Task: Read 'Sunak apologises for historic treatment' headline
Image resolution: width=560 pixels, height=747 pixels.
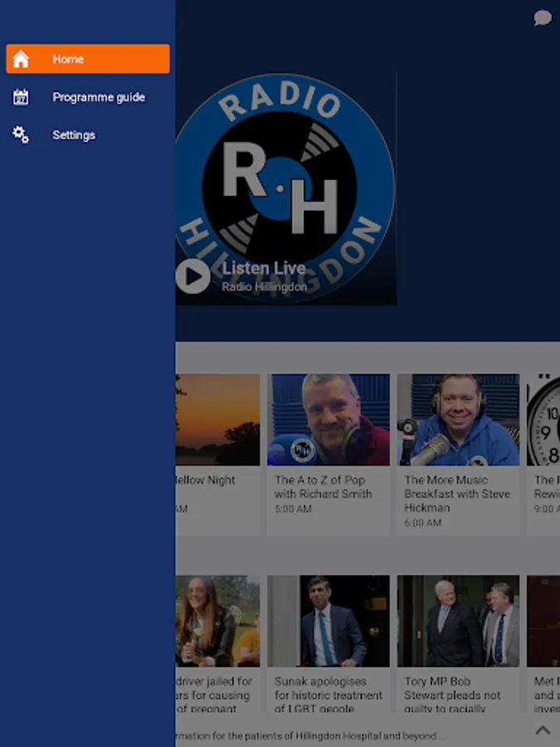Action: pyautogui.click(x=329, y=695)
